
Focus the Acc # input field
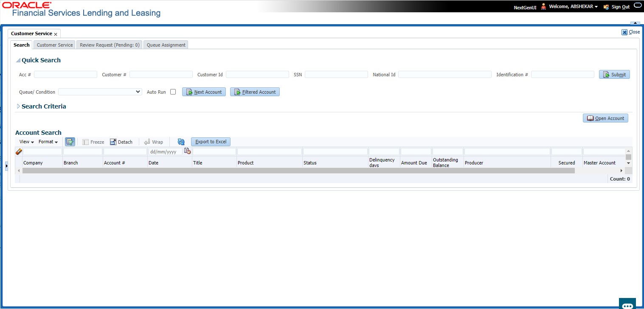click(65, 75)
